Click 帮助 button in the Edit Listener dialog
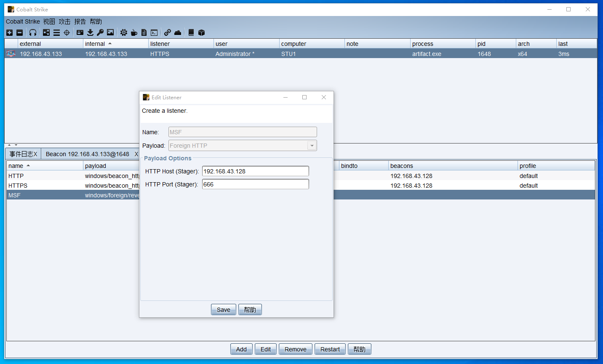Screen dimensions: 603x364 click(250, 310)
